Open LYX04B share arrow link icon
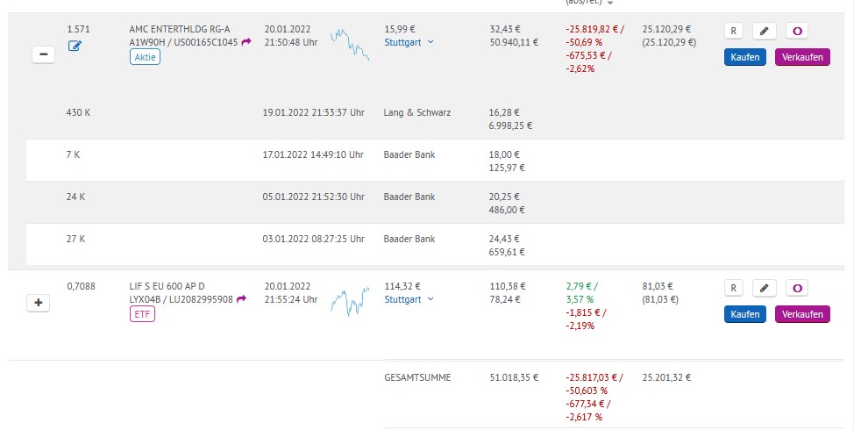The height and width of the screenshot is (430, 868). tap(241, 299)
